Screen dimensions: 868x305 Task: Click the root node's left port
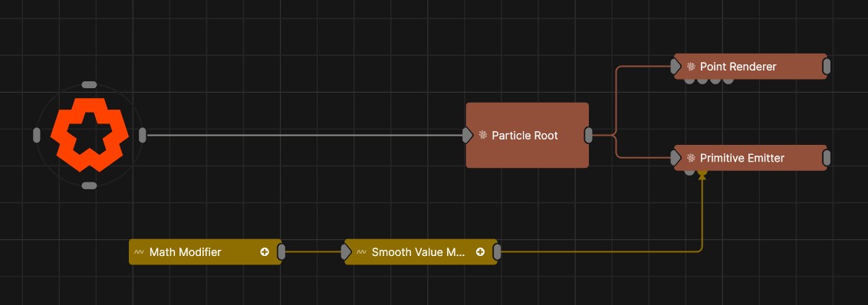[x=37, y=135]
